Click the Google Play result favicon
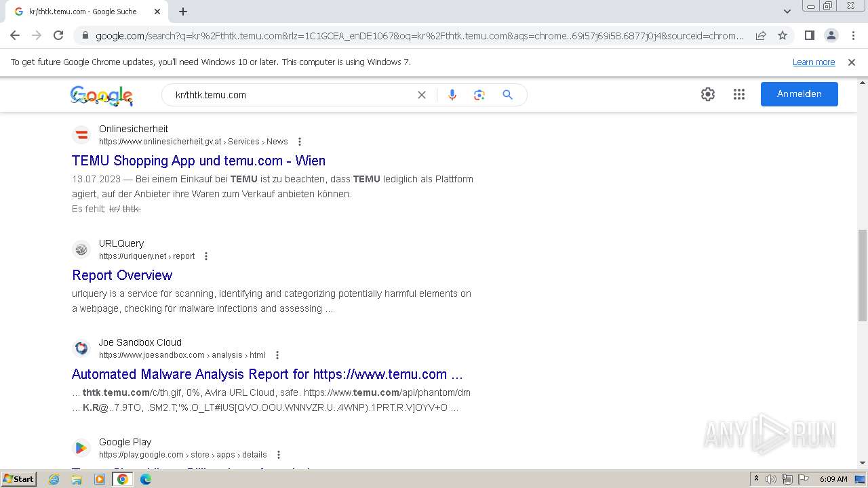868x488 pixels. tap(81, 448)
